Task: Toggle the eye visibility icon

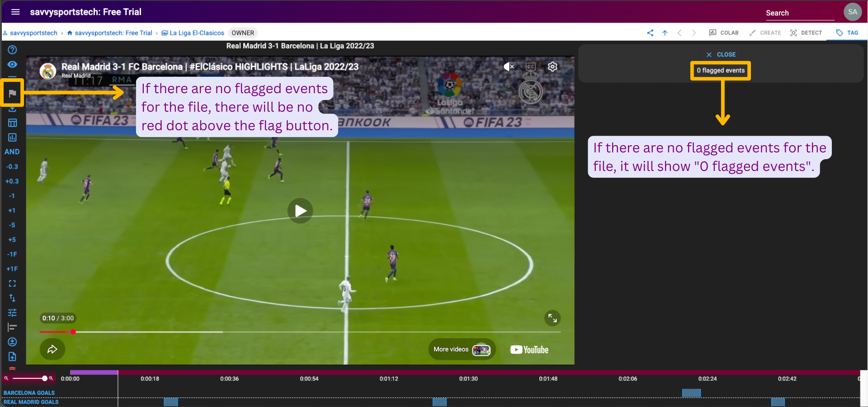Action: (12, 64)
